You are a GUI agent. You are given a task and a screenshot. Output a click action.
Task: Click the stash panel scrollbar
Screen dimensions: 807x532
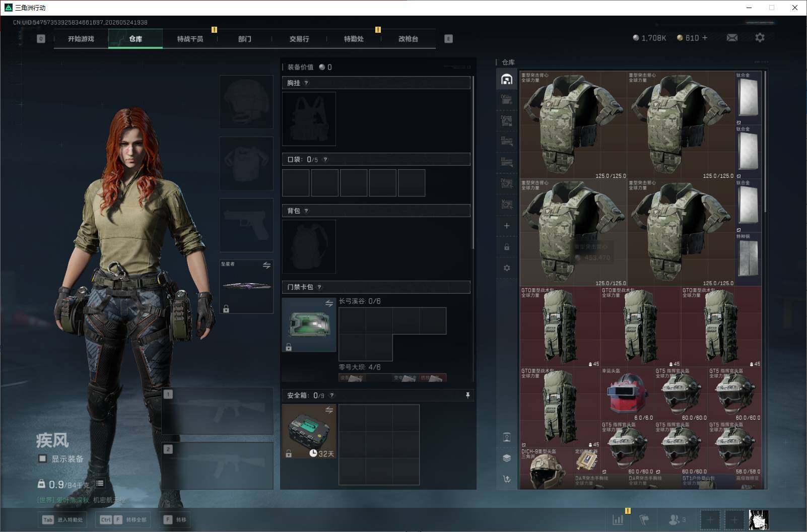pos(765,141)
